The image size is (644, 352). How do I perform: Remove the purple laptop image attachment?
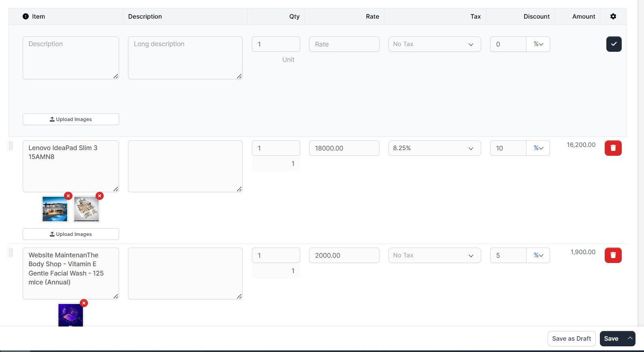pos(84,303)
